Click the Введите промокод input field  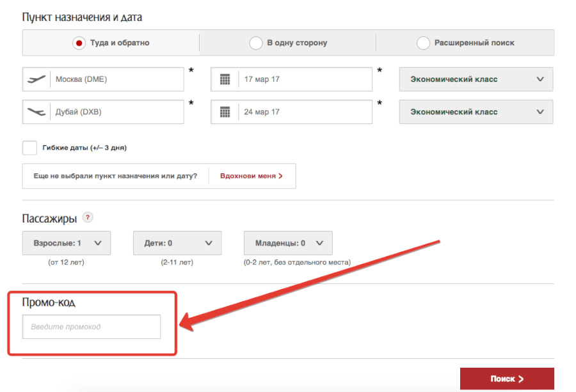[x=92, y=327]
